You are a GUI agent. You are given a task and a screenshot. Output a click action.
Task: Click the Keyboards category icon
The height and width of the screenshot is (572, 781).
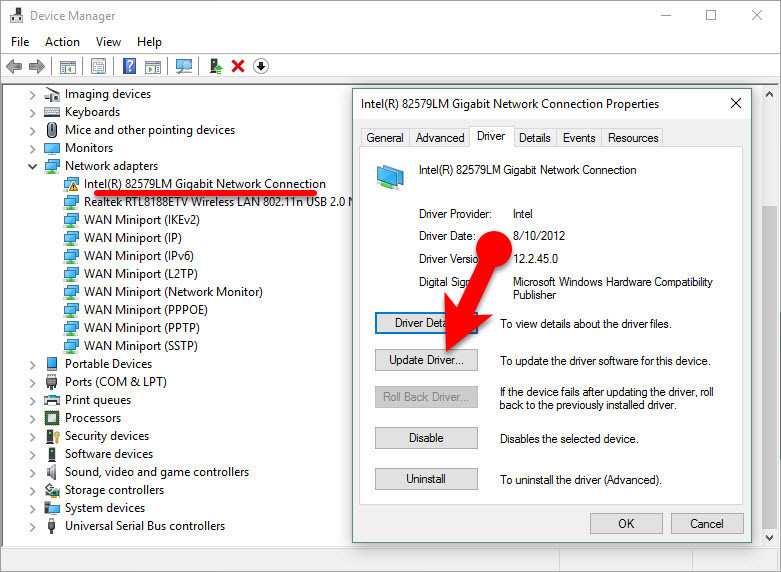point(52,112)
